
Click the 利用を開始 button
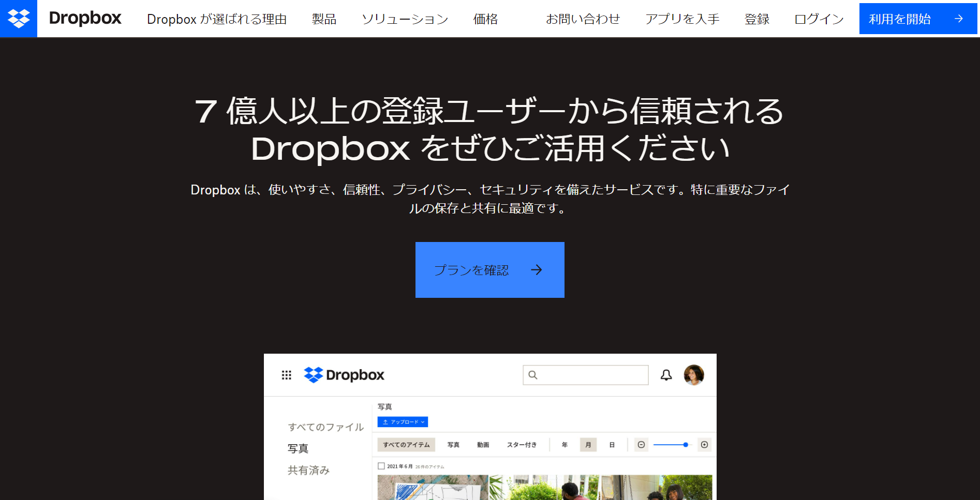(x=918, y=18)
